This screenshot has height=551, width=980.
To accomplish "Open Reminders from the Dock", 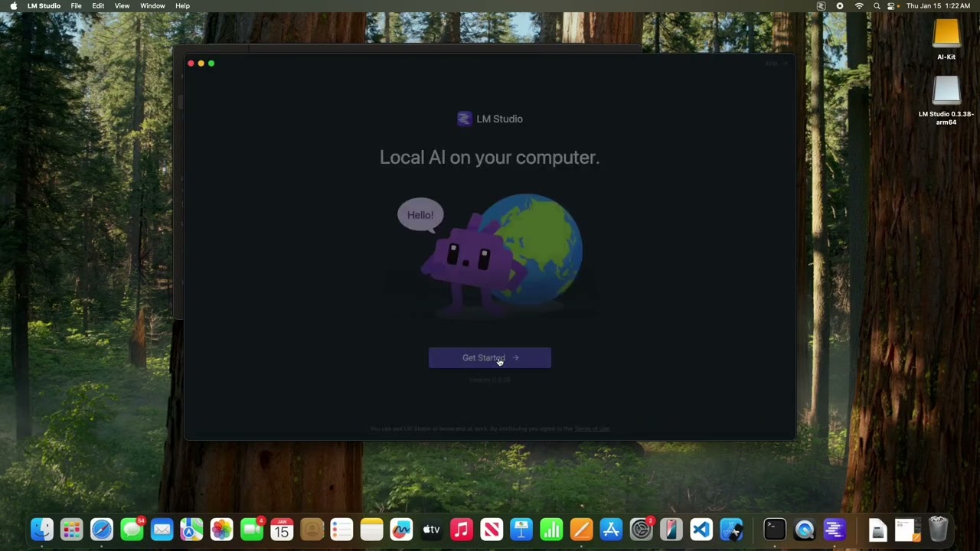I will [341, 530].
